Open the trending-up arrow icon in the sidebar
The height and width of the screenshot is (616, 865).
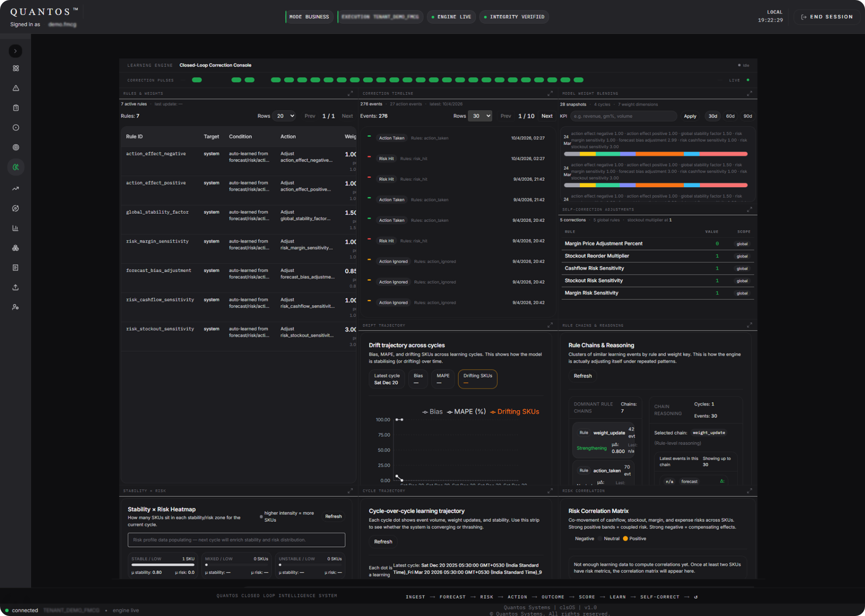click(16, 189)
